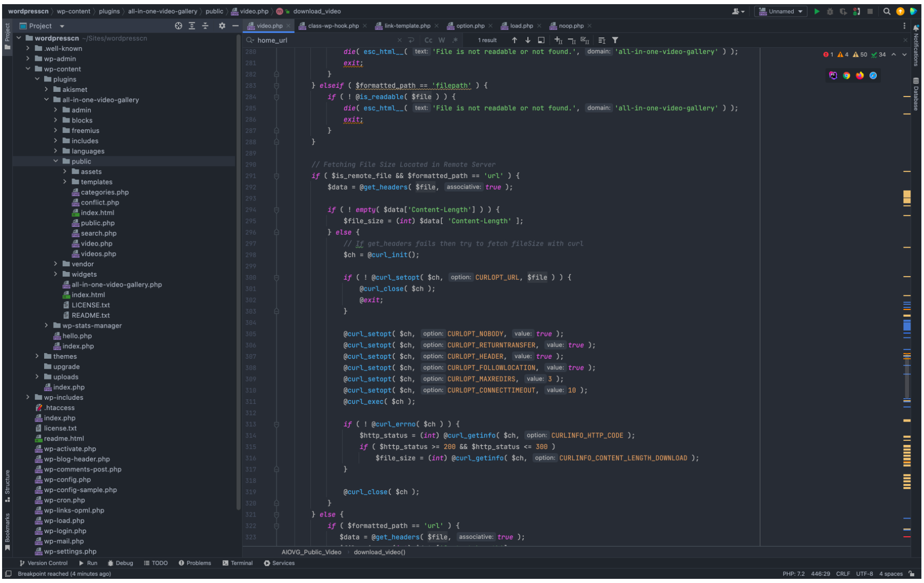Viewport: 924px width, 583px height.
Task: Start listening for PHP debug connections
Action: point(857,11)
